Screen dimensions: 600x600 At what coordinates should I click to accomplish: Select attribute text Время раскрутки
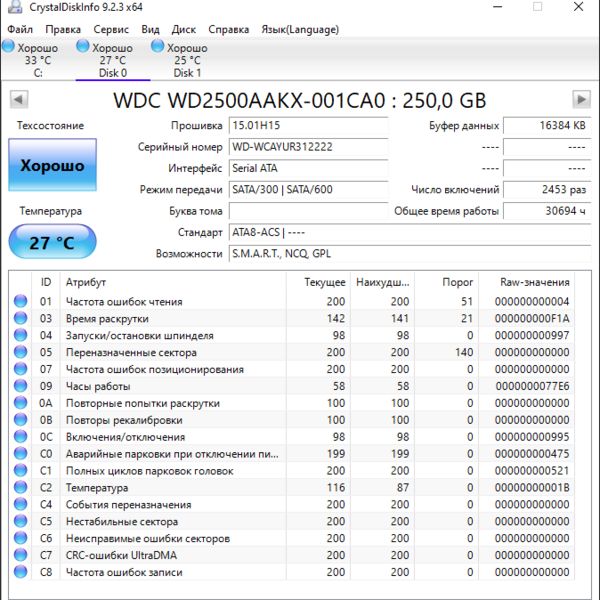[107, 318]
